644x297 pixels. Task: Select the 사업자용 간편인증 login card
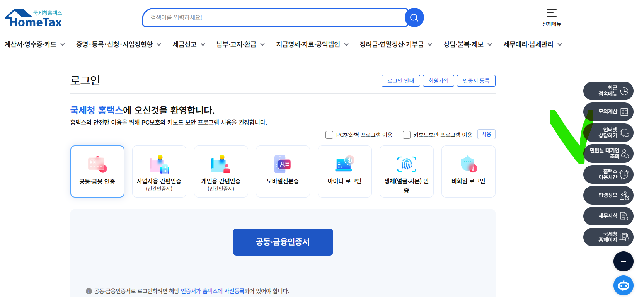(x=159, y=171)
